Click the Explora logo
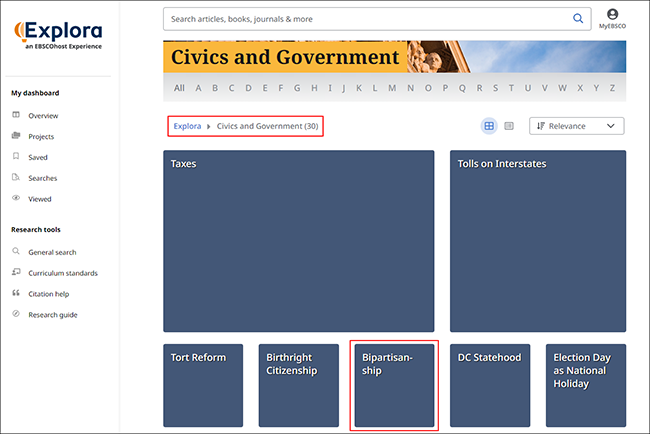This screenshot has width=650, height=434. click(x=58, y=35)
